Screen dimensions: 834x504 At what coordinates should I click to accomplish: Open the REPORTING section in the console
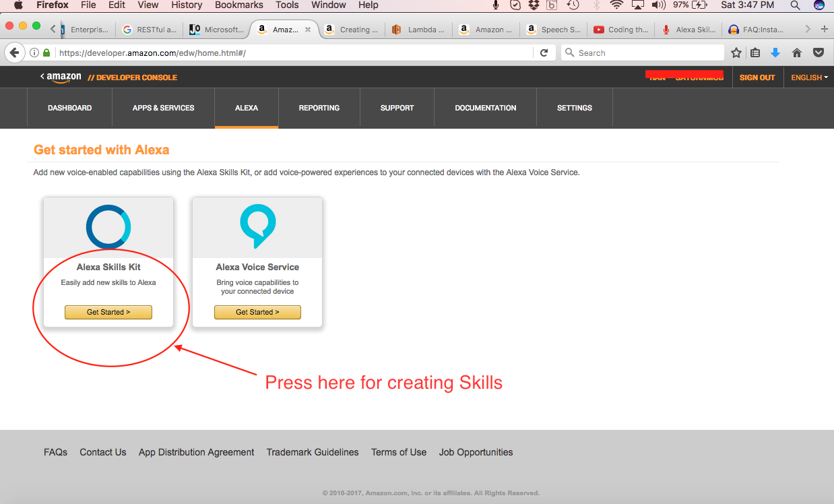coord(319,107)
